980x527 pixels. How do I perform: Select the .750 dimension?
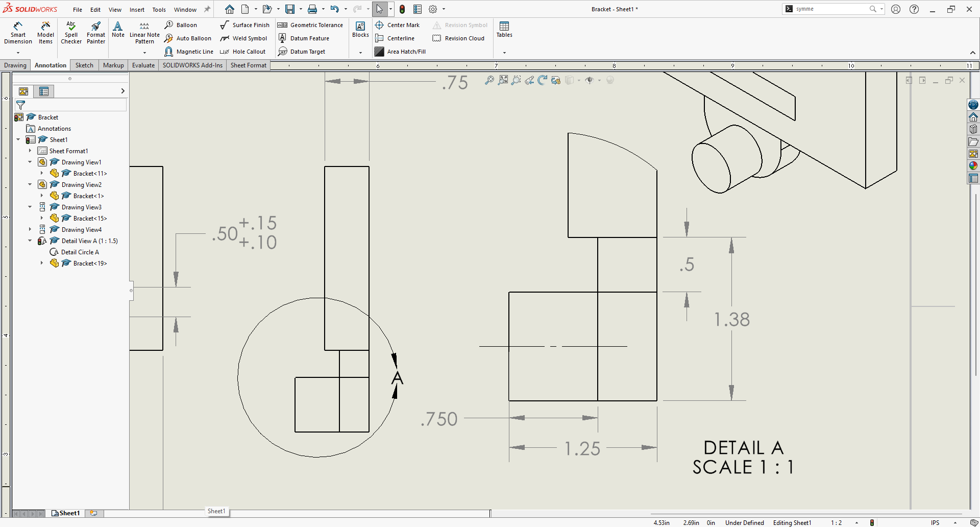click(439, 419)
